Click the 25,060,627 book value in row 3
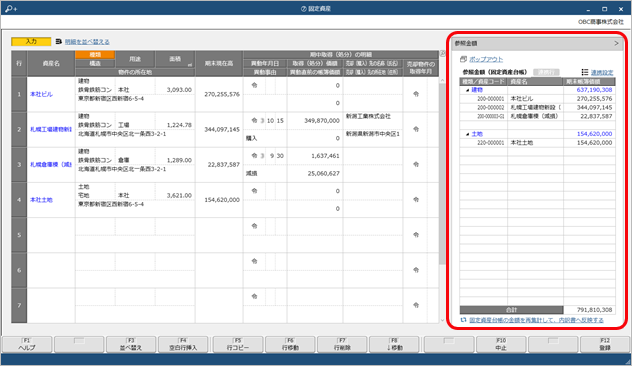 [323, 173]
